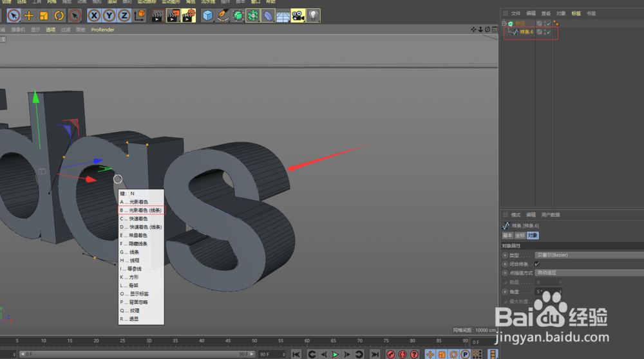Screen dimensions: 644x359
Task: Render to Picture Viewer
Action: tap(173, 15)
